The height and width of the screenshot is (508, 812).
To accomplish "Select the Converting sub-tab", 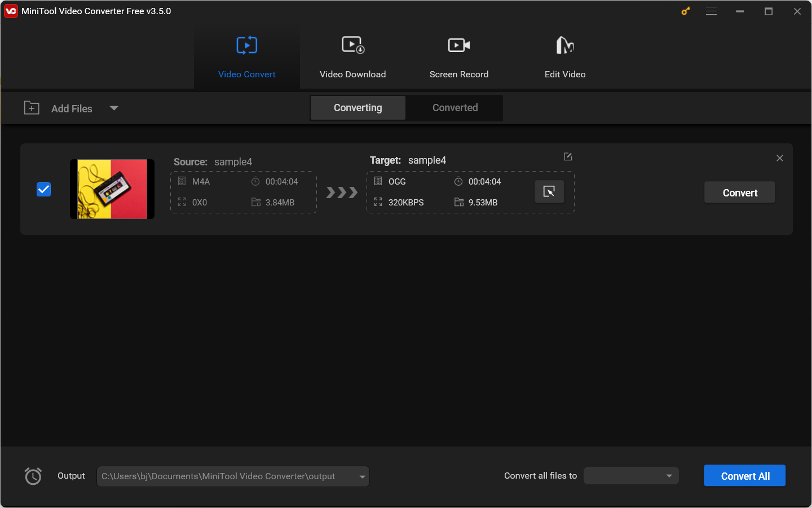I will click(358, 108).
